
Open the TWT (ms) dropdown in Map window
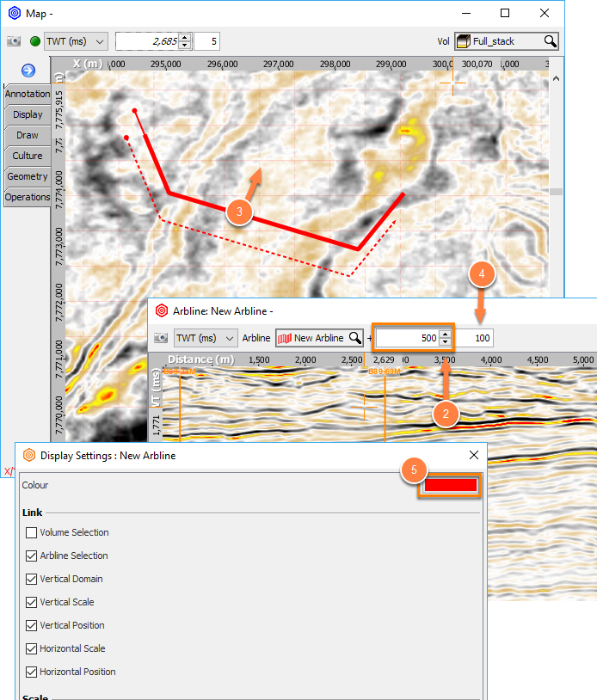point(76,41)
